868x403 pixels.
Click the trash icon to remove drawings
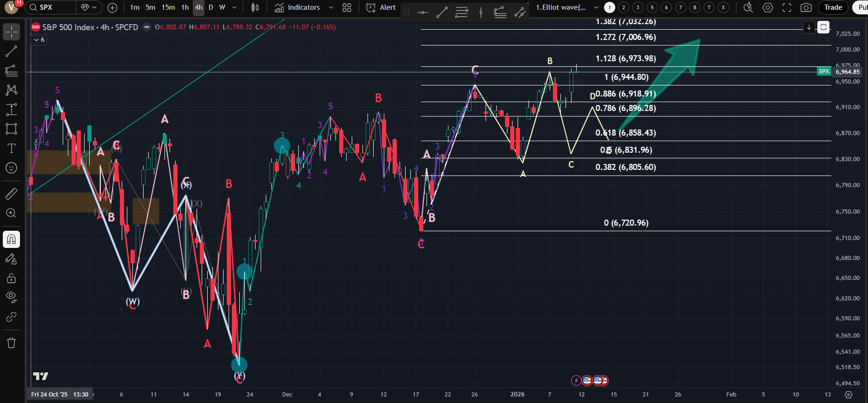coord(11,343)
